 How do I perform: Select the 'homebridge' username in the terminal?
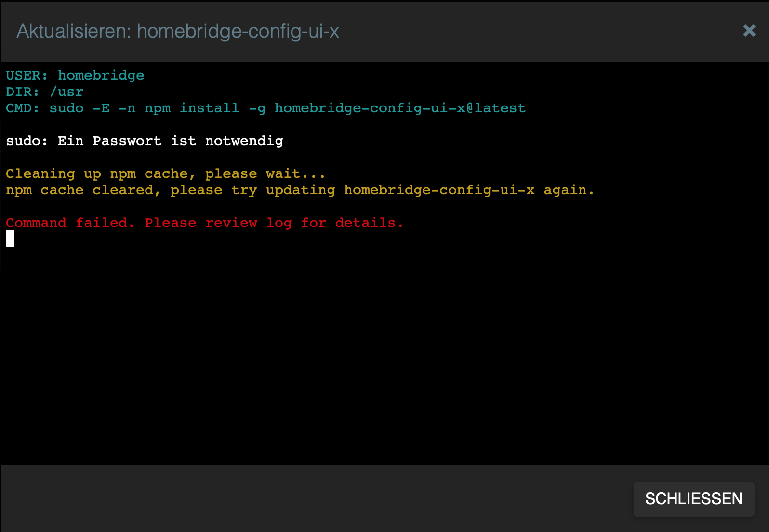point(101,75)
